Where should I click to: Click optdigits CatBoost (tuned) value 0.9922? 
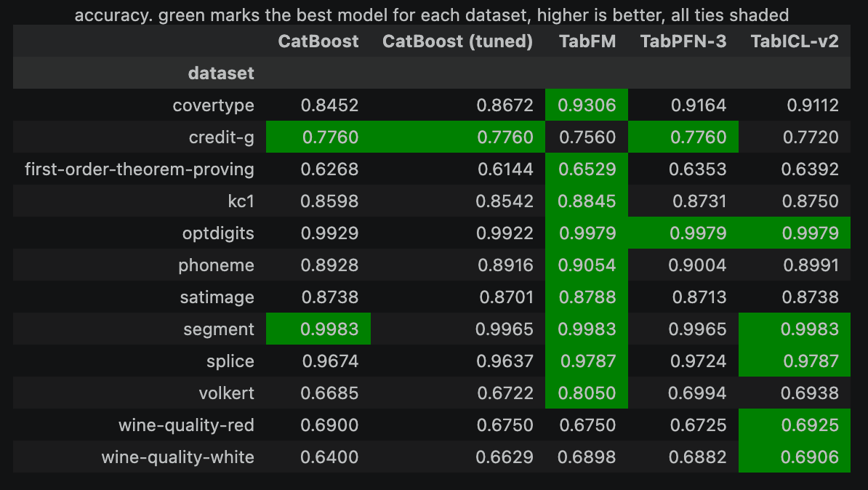click(505, 233)
